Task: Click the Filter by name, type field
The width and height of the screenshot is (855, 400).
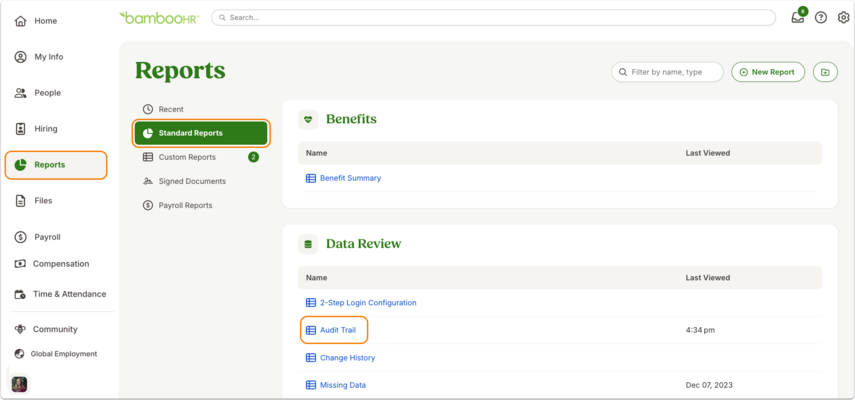Action: pos(667,72)
